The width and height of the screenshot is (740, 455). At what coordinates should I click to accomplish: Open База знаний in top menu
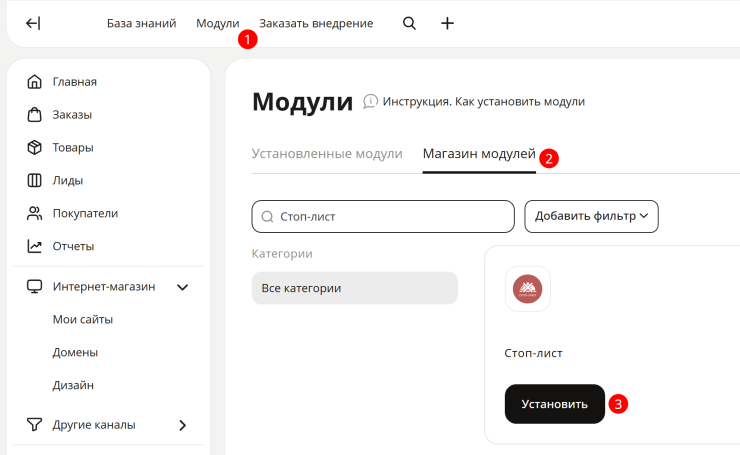[142, 23]
